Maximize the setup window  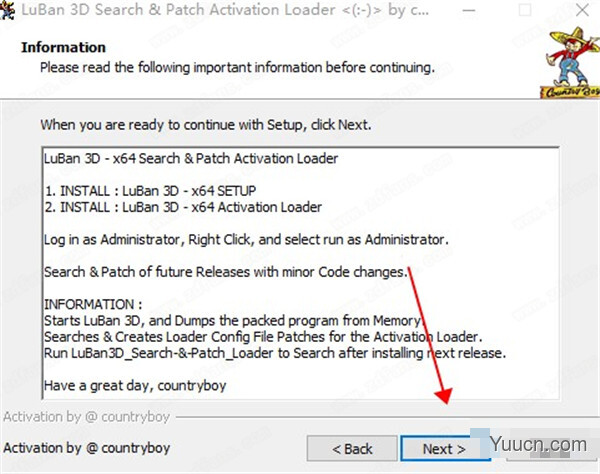click(x=526, y=12)
